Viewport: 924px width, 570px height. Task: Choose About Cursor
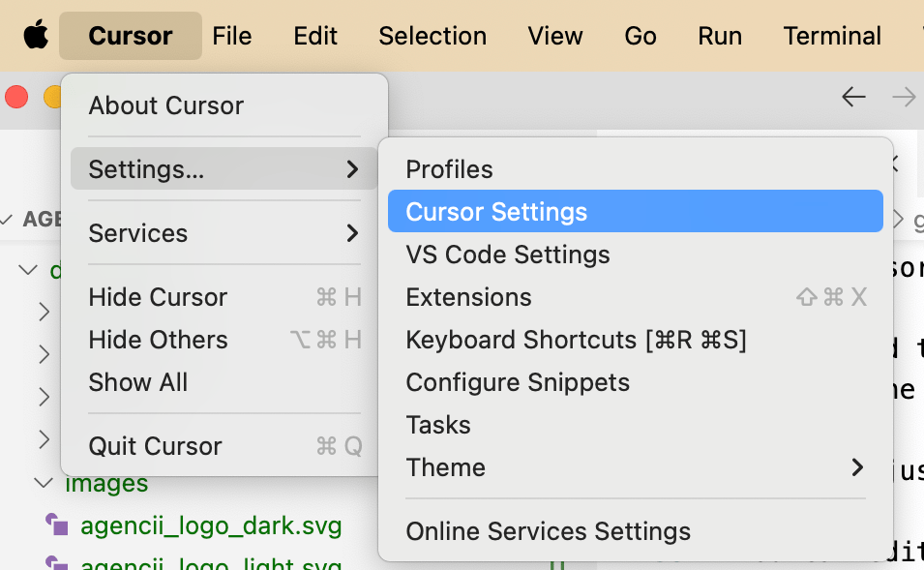click(x=224, y=106)
